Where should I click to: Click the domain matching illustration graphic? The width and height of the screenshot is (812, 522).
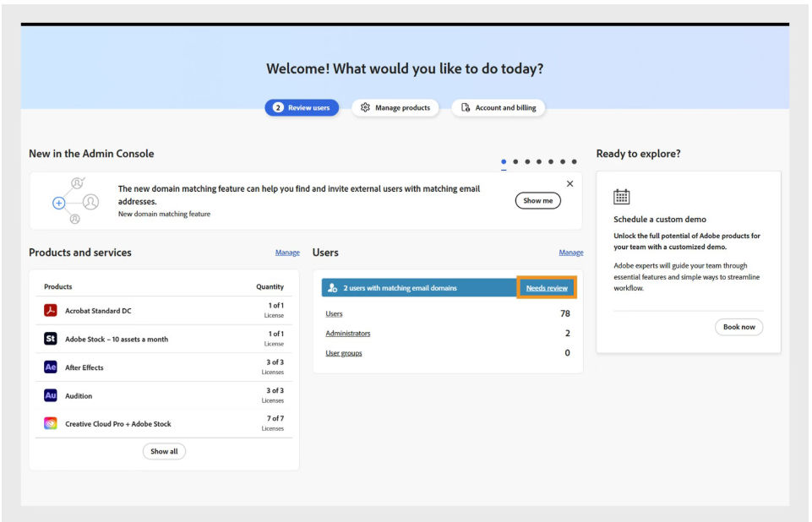click(x=75, y=201)
